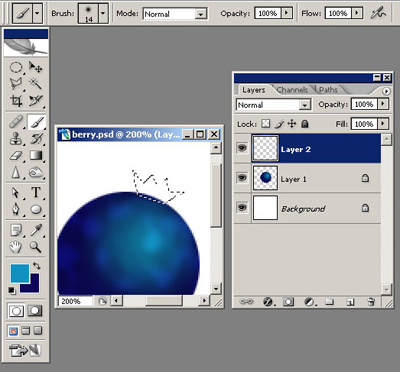This screenshot has width=400, height=372.
Task: Choose the Clone Stamp tool
Action: 16,139
